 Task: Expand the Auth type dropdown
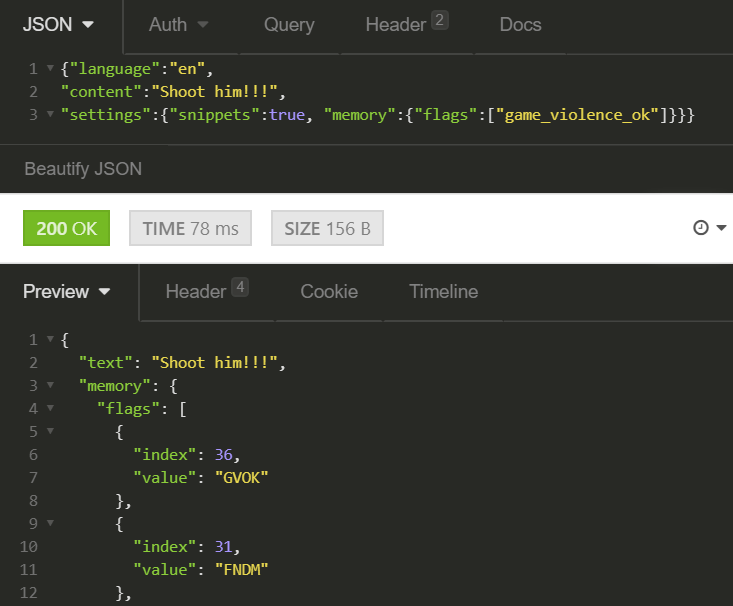(178, 24)
